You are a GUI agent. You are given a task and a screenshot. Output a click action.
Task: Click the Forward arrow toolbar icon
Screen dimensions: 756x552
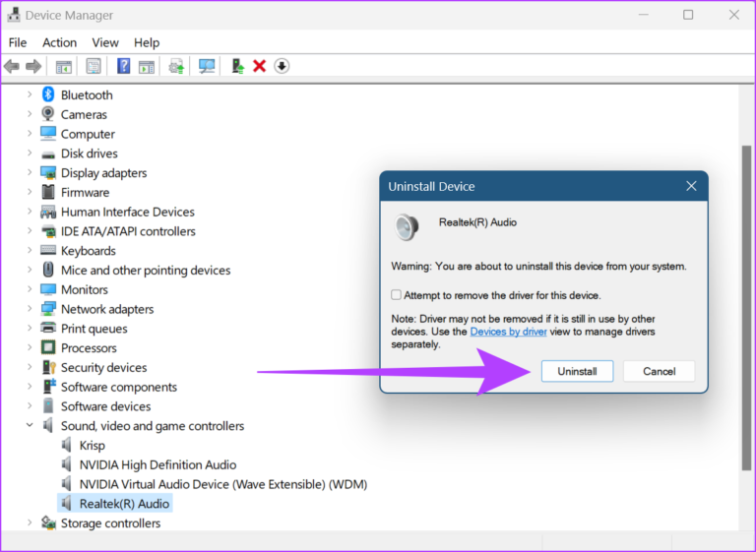[x=33, y=66]
